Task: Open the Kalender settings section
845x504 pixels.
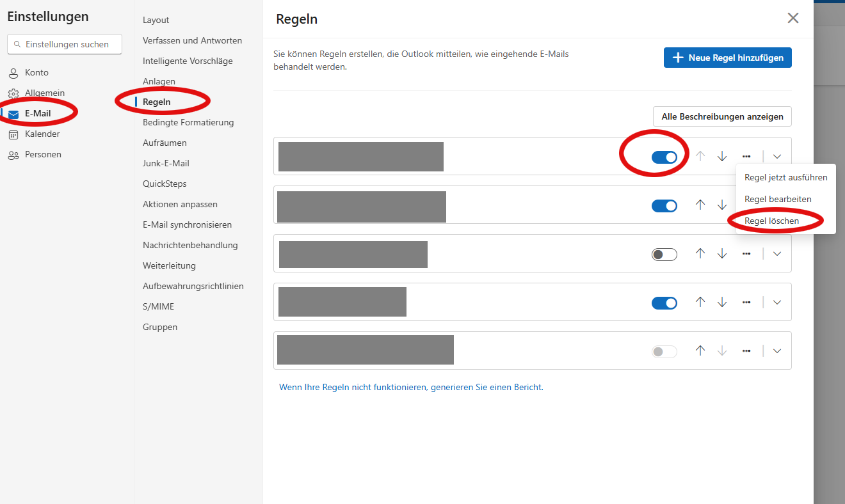Action: click(42, 134)
